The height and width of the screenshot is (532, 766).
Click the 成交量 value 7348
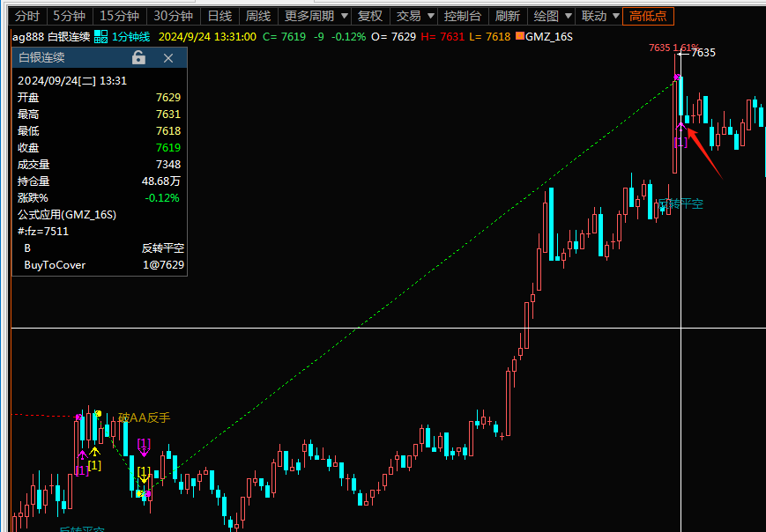168,165
